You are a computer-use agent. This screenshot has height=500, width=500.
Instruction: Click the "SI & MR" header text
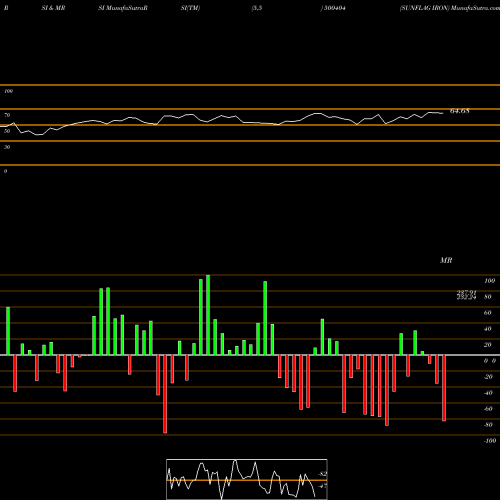coord(53,8)
